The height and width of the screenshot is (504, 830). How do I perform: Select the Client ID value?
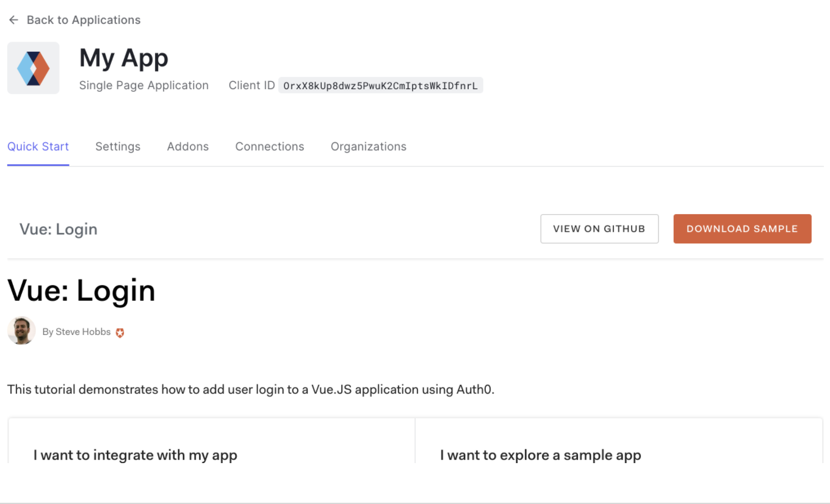pyautogui.click(x=380, y=85)
